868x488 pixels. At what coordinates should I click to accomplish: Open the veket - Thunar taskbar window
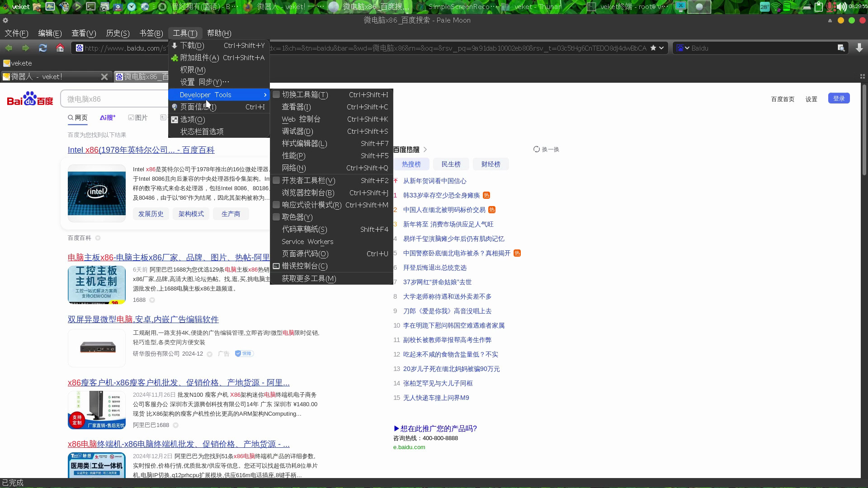tap(532, 6)
